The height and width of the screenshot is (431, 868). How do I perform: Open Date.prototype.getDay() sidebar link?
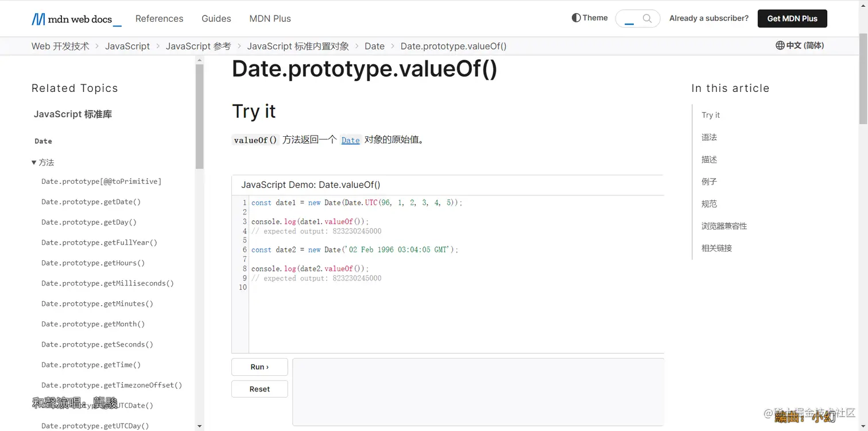pos(89,222)
